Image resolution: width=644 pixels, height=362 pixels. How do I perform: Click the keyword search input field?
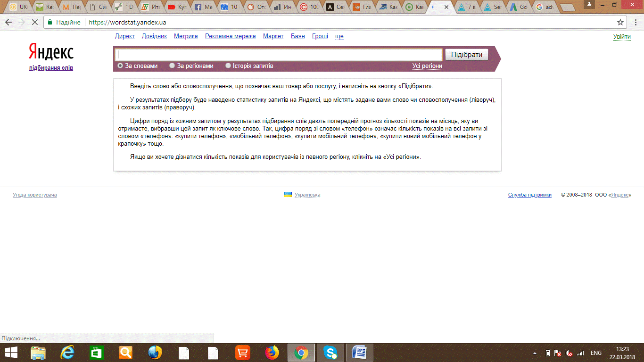[x=279, y=55]
